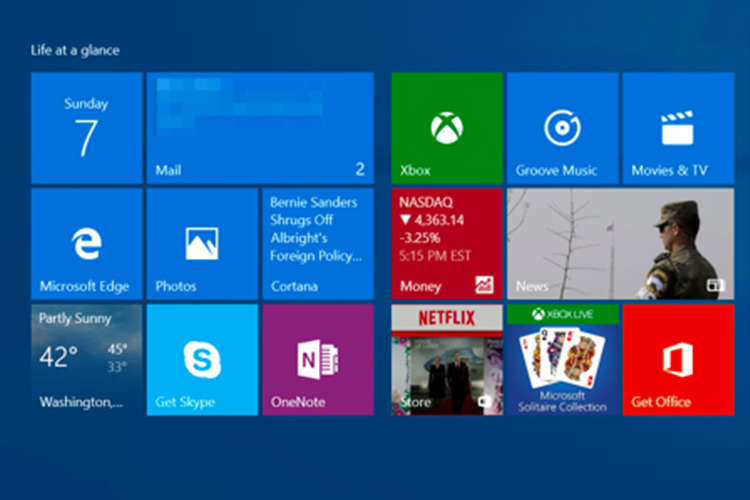Click the NASDAQ value 4,363.14
The width and height of the screenshot is (750, 500).
pyautogui.click(x=439, y=220)
